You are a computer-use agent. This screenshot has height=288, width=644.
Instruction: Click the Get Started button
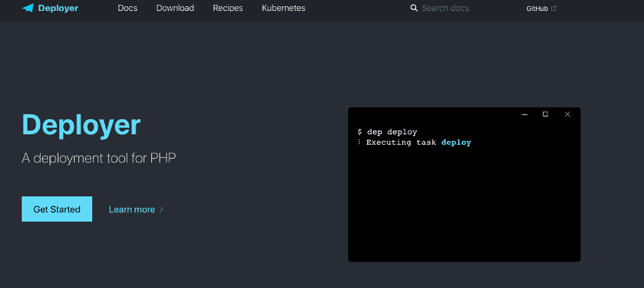[x=57, y=209]
